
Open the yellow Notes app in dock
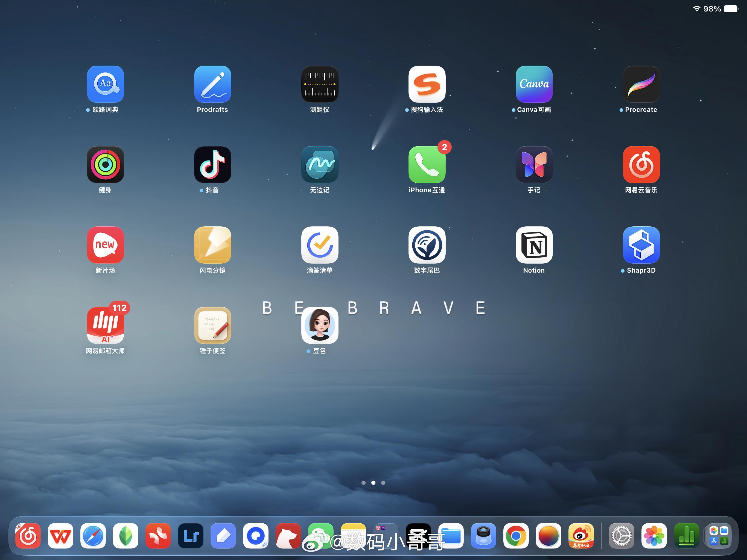tap(353, 536)
